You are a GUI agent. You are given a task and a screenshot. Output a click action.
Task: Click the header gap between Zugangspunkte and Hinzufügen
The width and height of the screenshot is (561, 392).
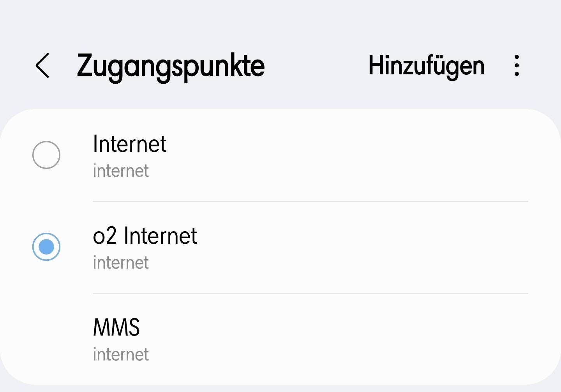[316, 65]
